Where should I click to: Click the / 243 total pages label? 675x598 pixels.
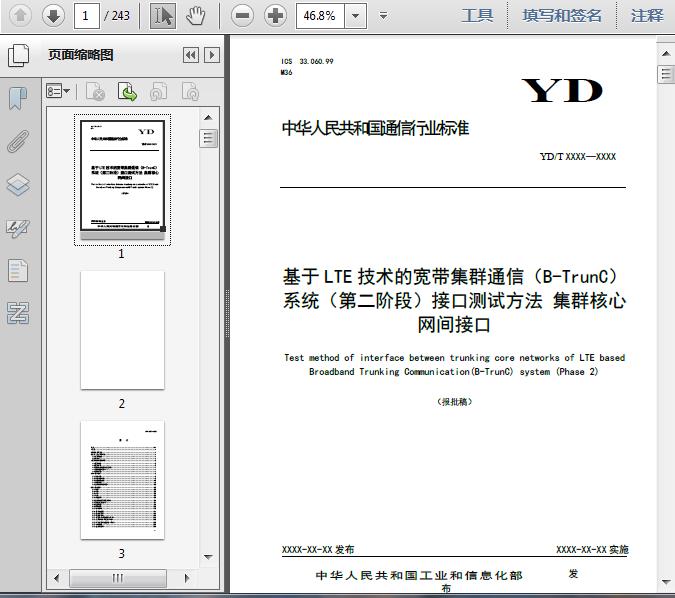click(x=117, y=16)
